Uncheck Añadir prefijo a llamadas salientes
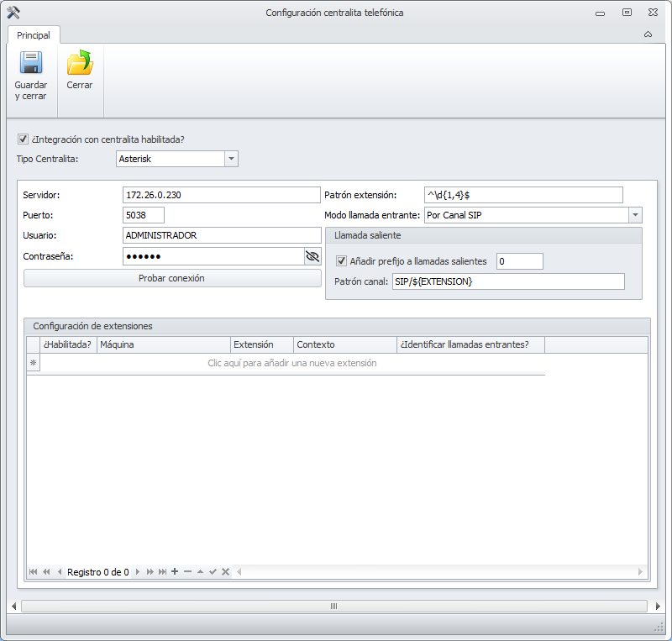This screenshot has height=641, width=672. click(341, 261)
